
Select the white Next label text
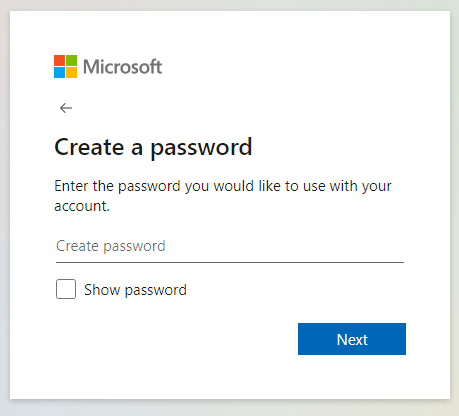(352, 340)
